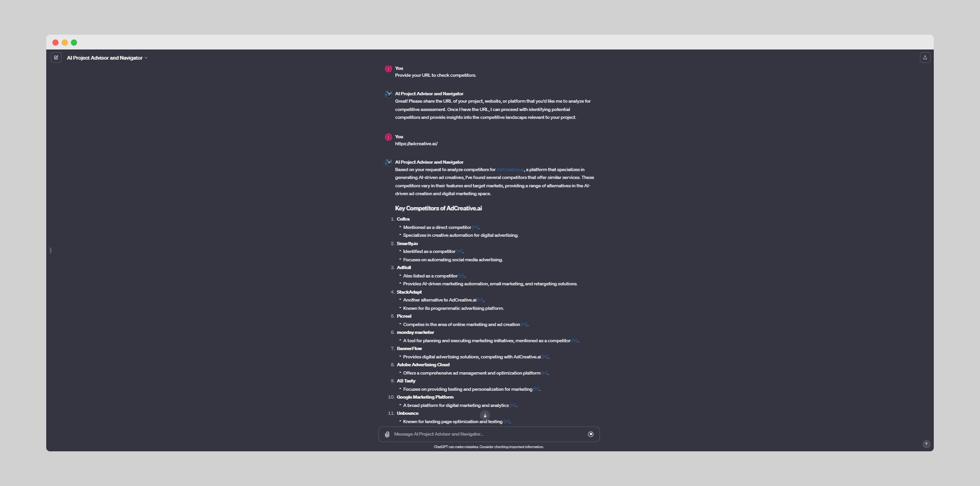Image resolution: width=980 pixels, height=486 pixels.
Task: Open citation after Adobe Advertising Cloud line
Action: pos(545,373)
